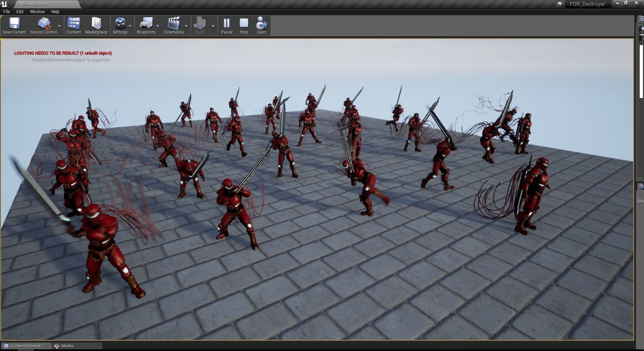This screenshot has width=644, height=351.
Task: Open the Window menu
Action: pos(37,11)
